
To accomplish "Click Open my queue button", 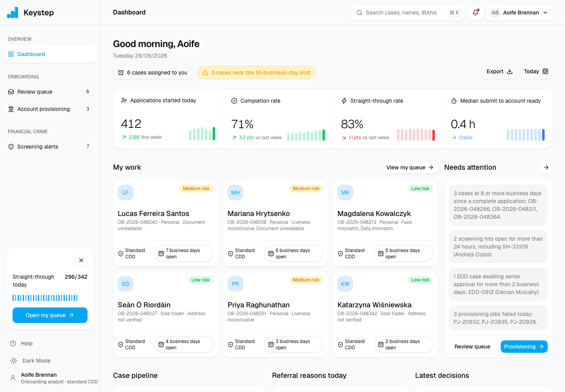I will (50, 315).
